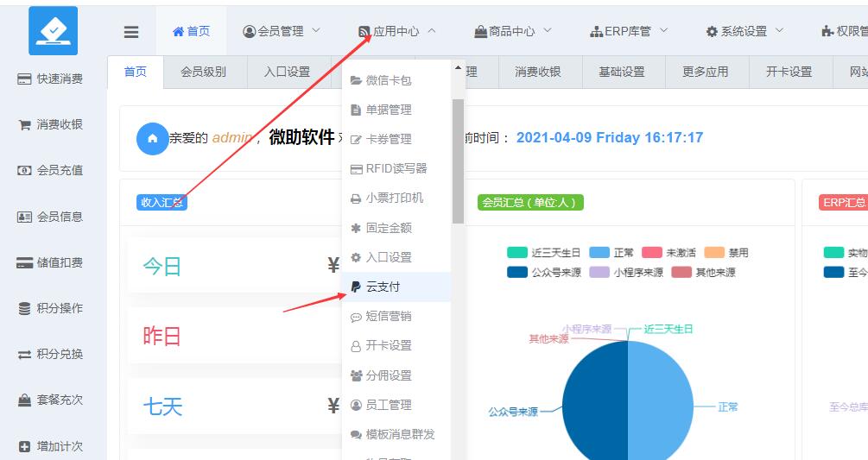Toggle the 近三天生日 legend item
Image resolution: width=868 pixels, height=460 pixels.
point(543,253)
